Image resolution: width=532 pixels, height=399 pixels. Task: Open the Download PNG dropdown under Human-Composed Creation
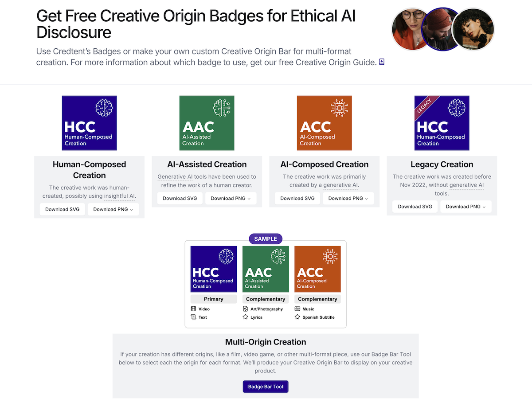point(113,209)
